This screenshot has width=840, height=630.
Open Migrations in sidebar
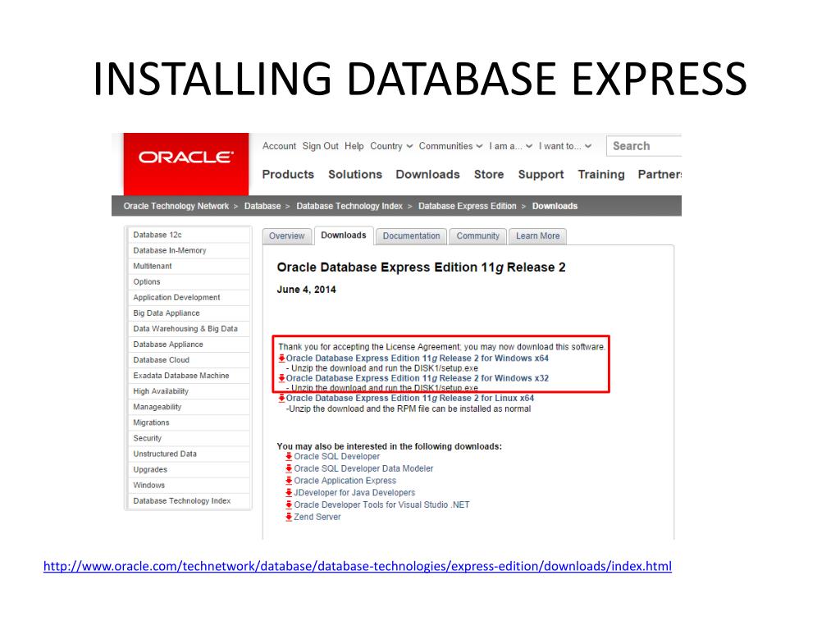pos(189,422)
